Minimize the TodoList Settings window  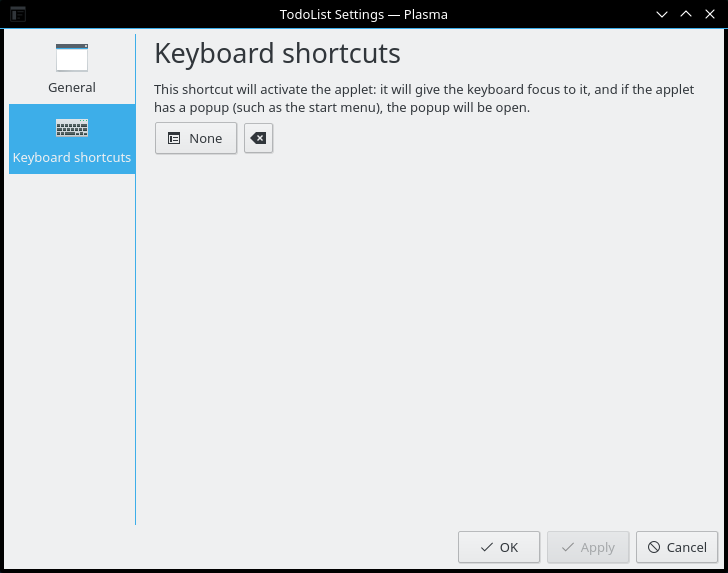pos(662,14)
